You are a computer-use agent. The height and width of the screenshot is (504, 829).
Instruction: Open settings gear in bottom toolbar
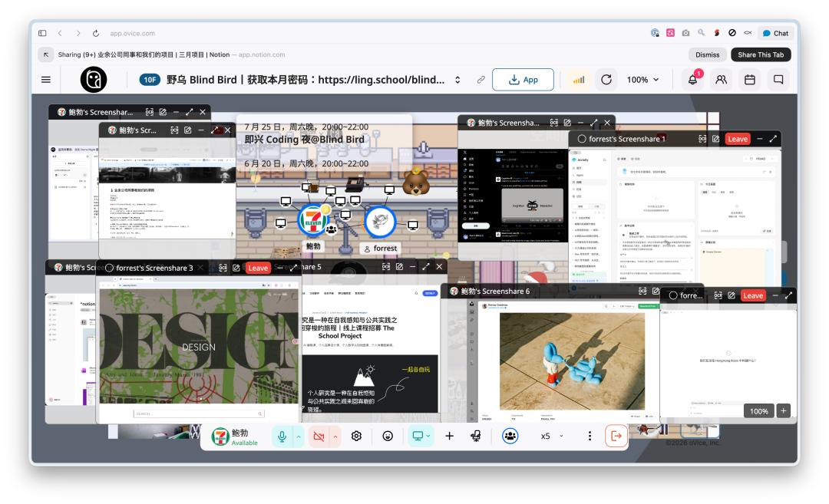click(x=356, y=436)
